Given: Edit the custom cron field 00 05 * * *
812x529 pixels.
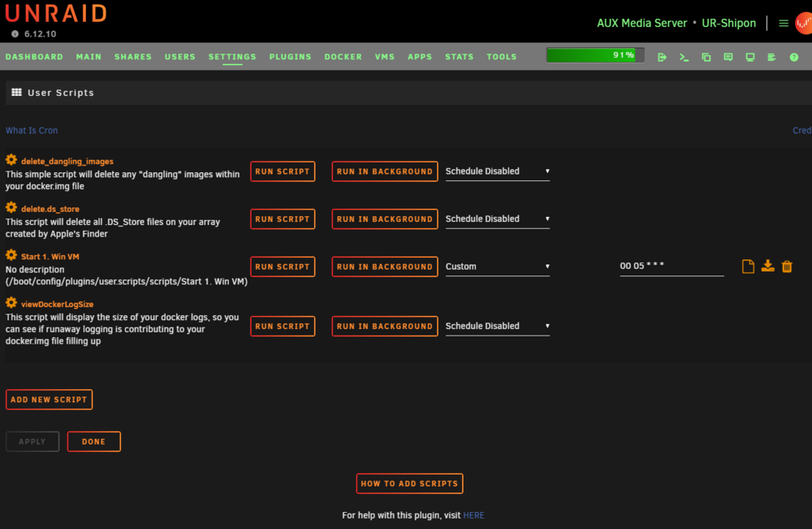Looking at the screenshot, I should coord(672,267).
